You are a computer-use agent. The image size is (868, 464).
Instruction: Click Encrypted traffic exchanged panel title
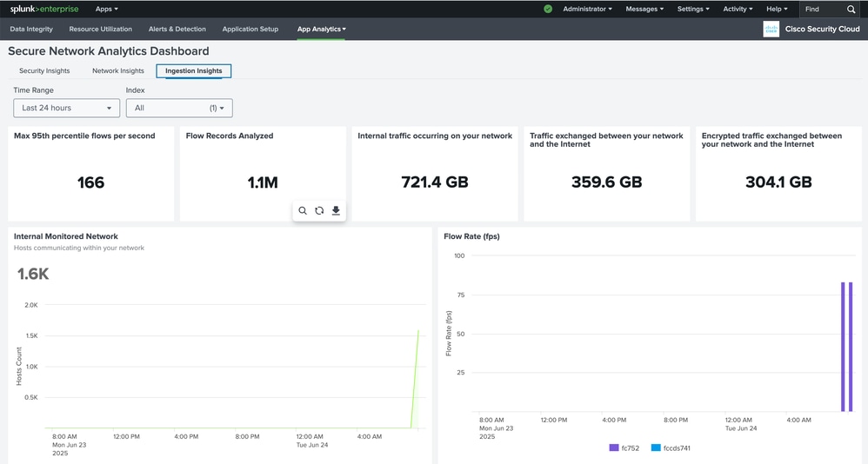(x=771, y=140)
